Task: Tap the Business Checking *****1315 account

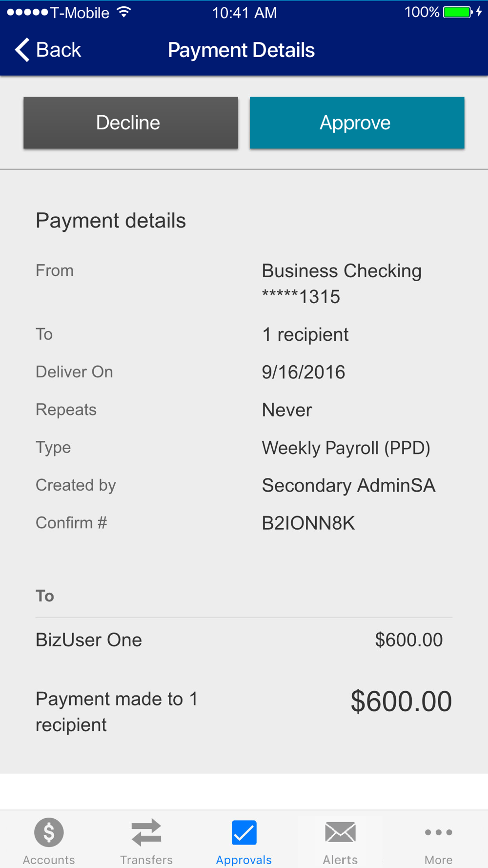Action: coord(342,284)
